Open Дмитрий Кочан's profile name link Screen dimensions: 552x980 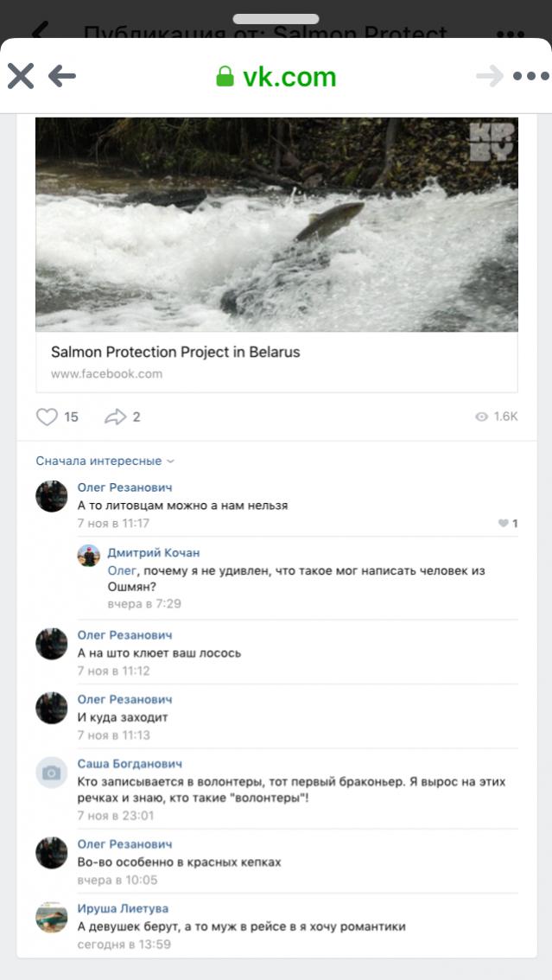click(153, 552)
